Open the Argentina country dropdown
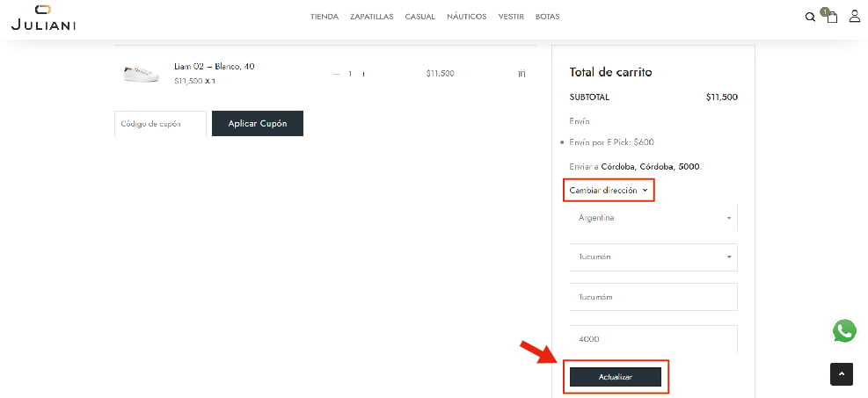868x398 pixels. [x=653, y=218]
